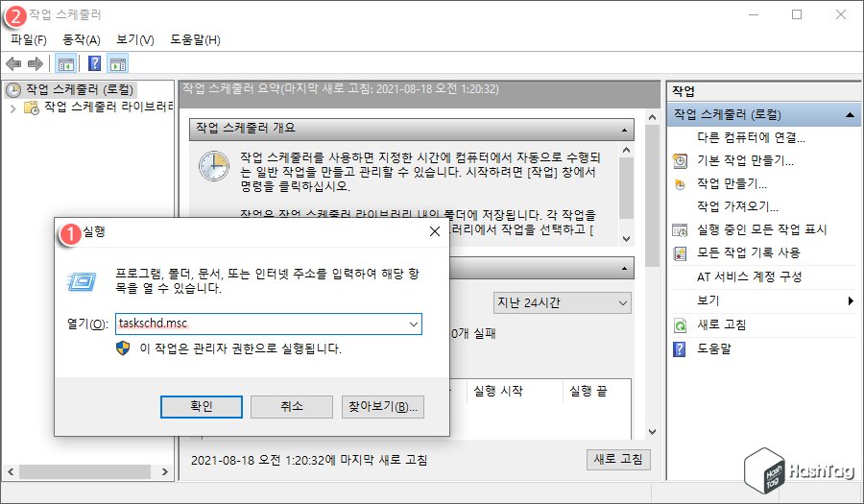
Task: Open the 지난 24시간 period dropdown
Action: (x=562, y=303)
